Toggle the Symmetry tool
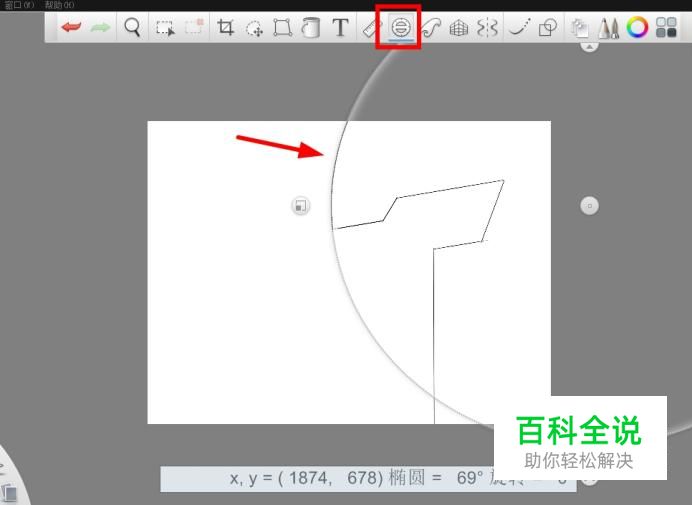The height and width of the screenshot is (505, 692). point(487,28)
